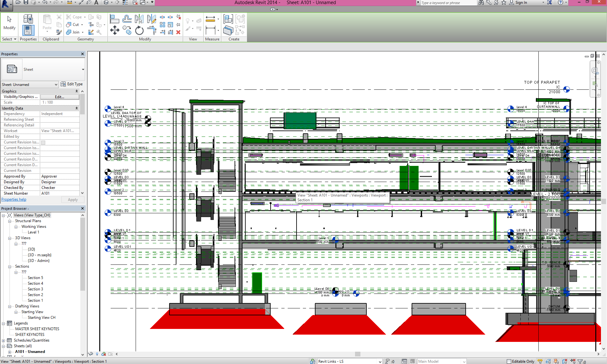607x364 pixels.
Task: Open the Sheet: Unnamed instance dropdown
Action: (x=56, y=85)
